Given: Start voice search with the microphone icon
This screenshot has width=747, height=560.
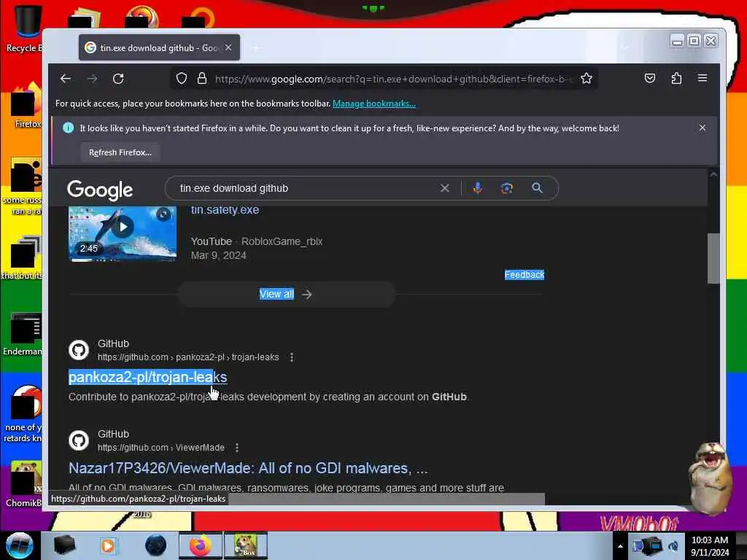Looking at the screenshot, I should pos(477,188).
